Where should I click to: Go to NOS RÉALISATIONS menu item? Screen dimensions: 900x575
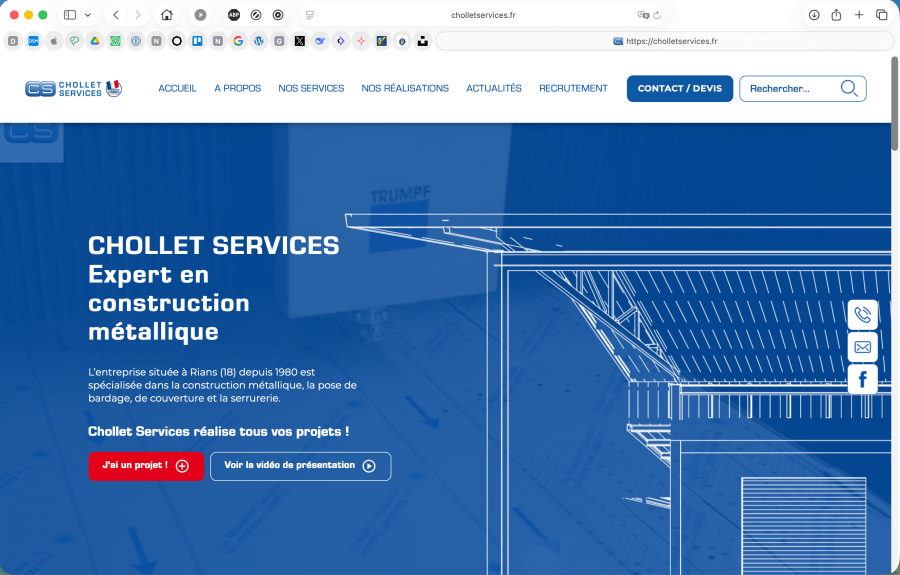point(405,88)
